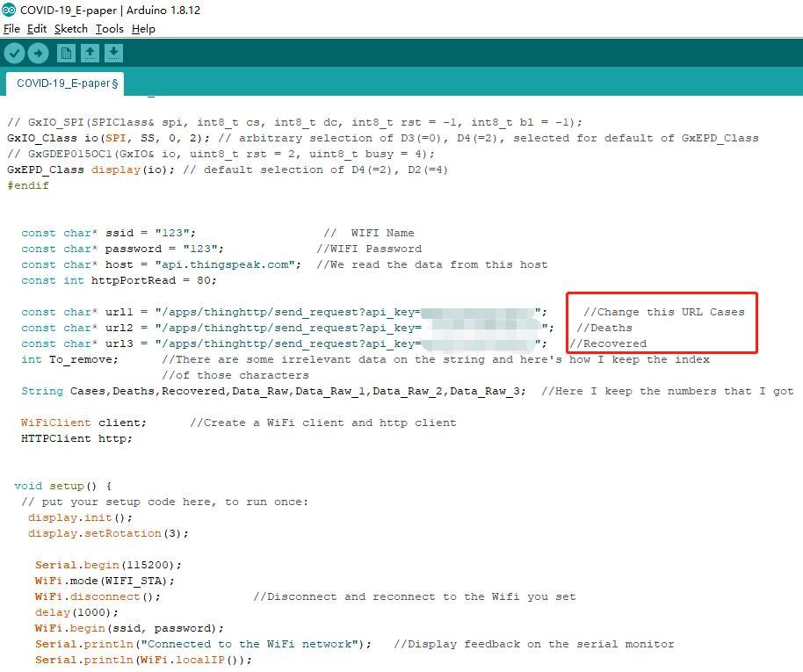
Task: Click the WiFi.mode(WIFI_STA) line
Action: tap(105, 582)
